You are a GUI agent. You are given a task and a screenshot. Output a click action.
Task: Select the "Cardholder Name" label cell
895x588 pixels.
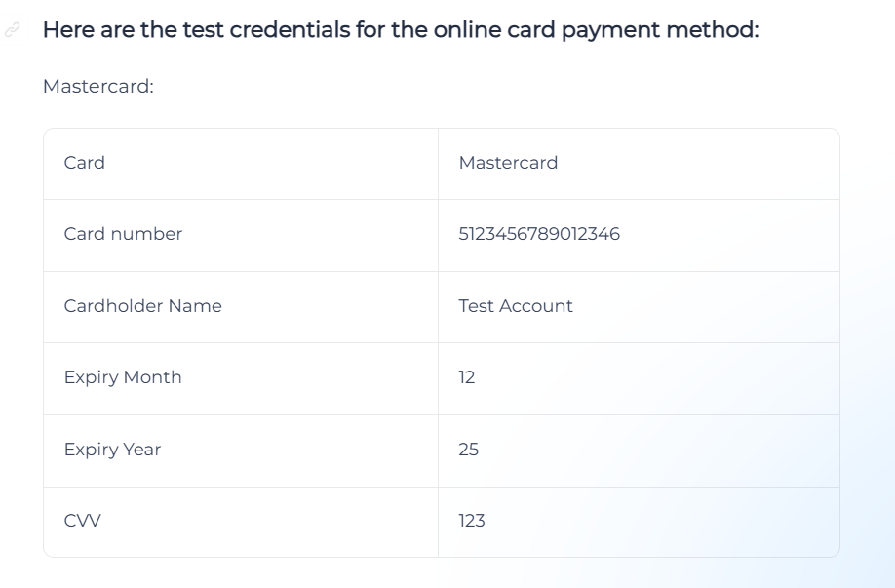142,306
